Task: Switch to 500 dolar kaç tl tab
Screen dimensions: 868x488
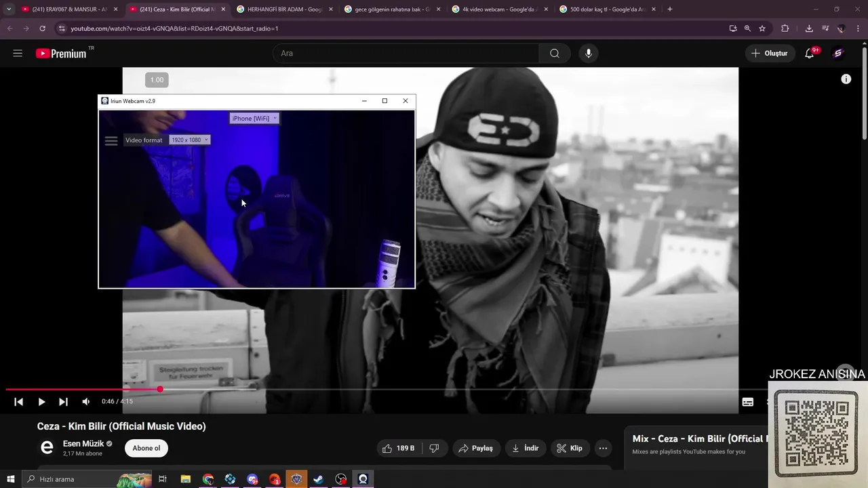Action: [x=608, y=9]
